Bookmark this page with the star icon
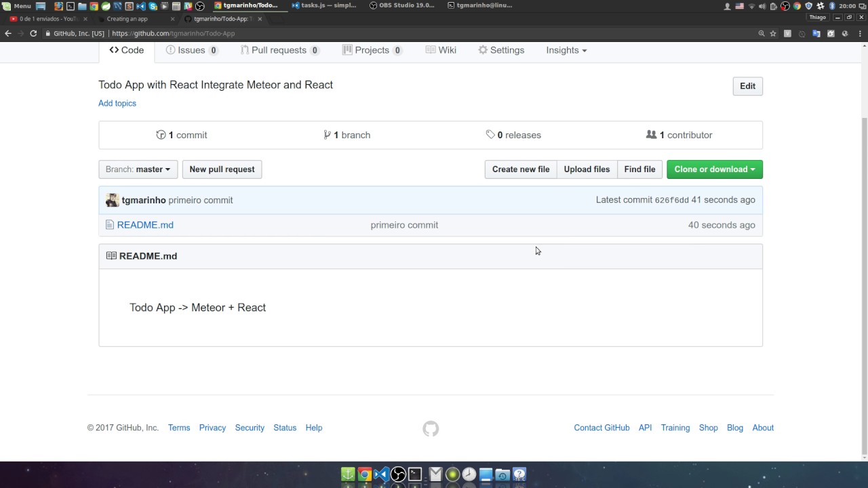 pyautogui.click(x=773, y=33)
